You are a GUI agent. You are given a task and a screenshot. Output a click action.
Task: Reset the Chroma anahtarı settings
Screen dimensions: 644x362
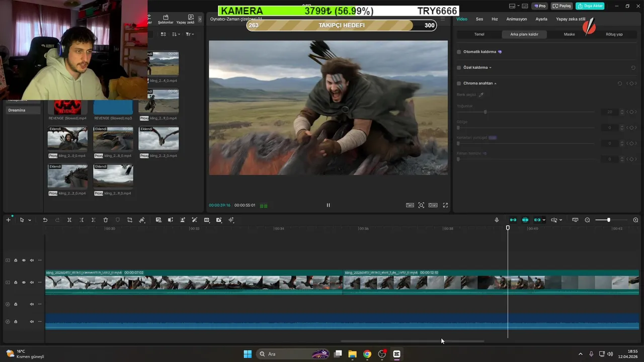click(620, 83)
